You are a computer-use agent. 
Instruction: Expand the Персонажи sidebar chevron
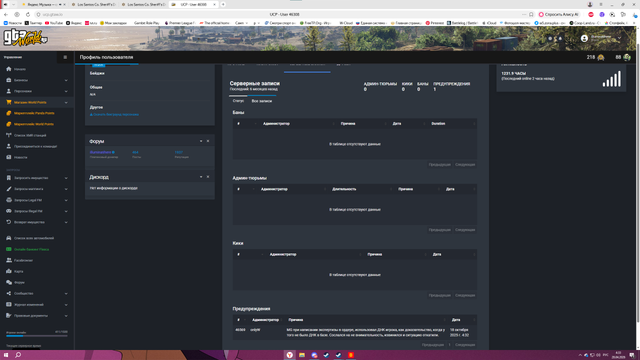pos(66,91)
